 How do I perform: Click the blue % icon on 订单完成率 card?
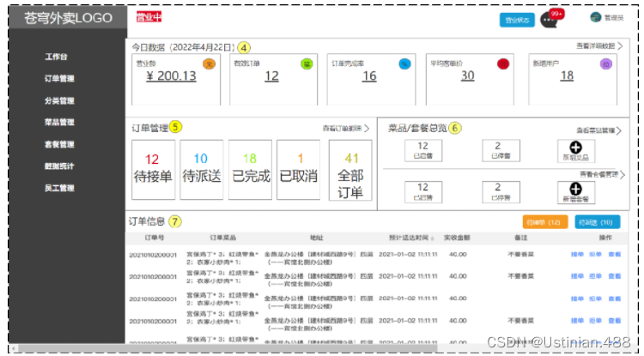click(404, 64)
